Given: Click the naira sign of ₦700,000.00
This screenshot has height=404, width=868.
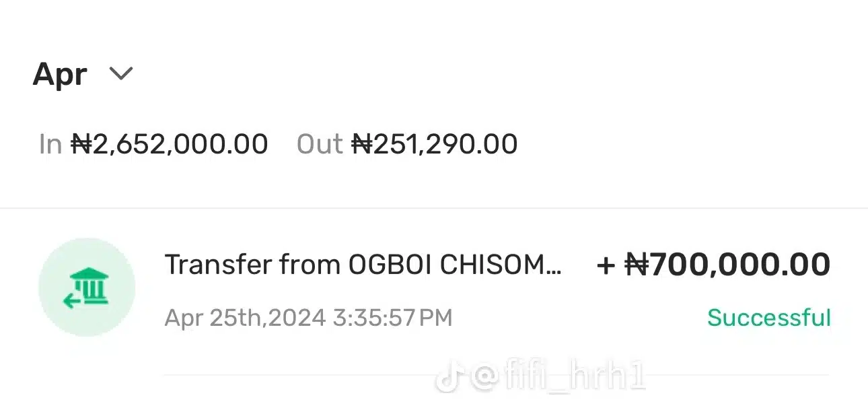Looking at the screenshot, I should [x=636, y=265].
